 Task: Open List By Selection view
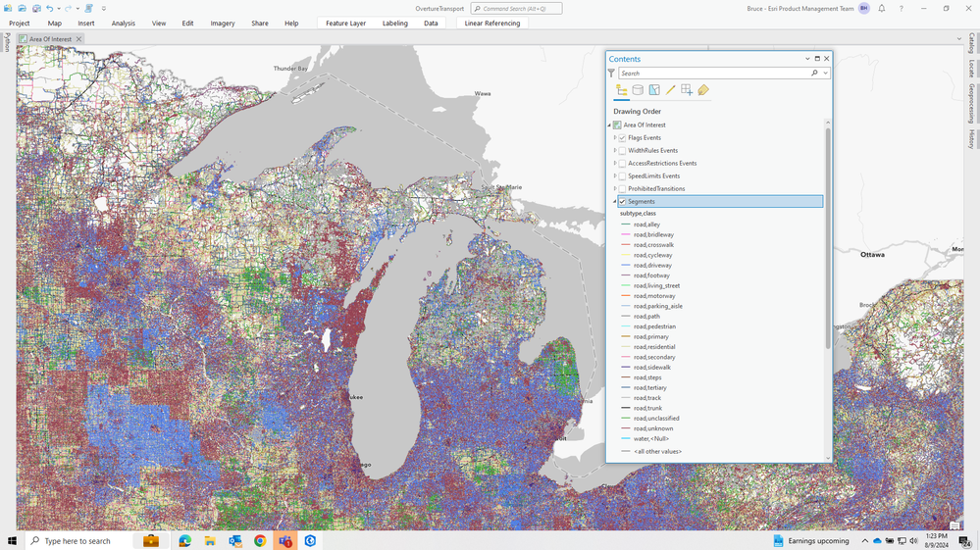click(654, 90)
